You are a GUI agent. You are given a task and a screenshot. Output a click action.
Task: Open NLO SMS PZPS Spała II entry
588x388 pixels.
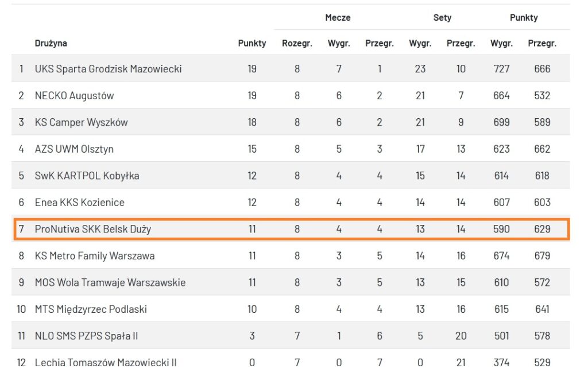coord(86,336)
